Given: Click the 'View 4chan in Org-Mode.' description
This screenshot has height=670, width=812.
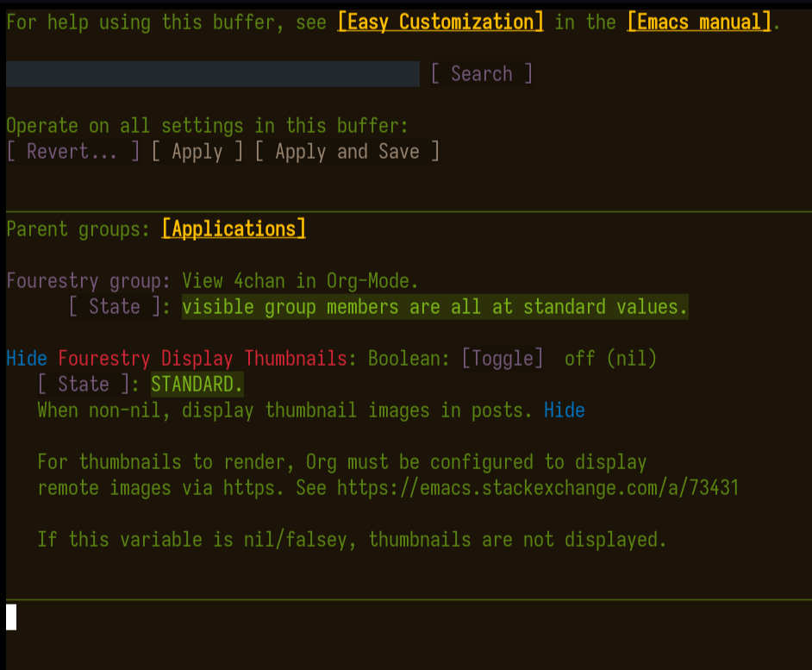Looking at the screenshot, I should 300,281.
